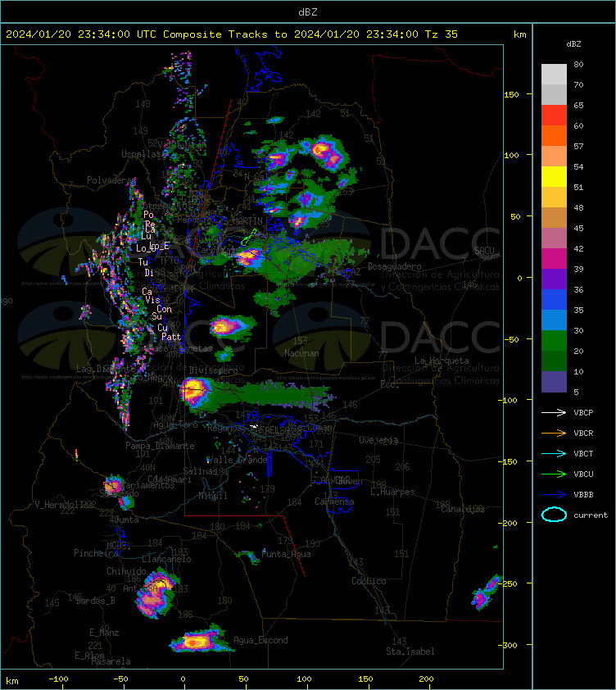Screen dimensions: 616x690
Task: Click the 'km' unit label in header
Action: [519, 34]
